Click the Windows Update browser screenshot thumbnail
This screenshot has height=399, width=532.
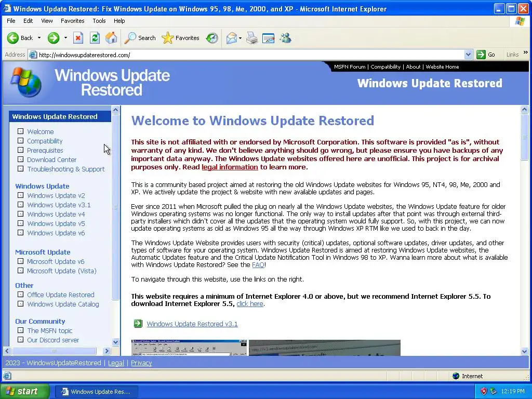click(189, 348)
